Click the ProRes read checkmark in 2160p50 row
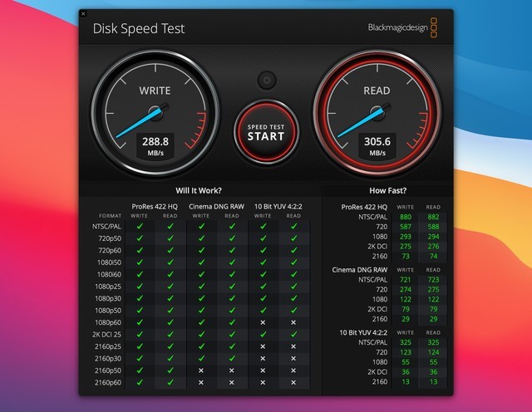Screen dimensions: 532x412 [170, 370]
